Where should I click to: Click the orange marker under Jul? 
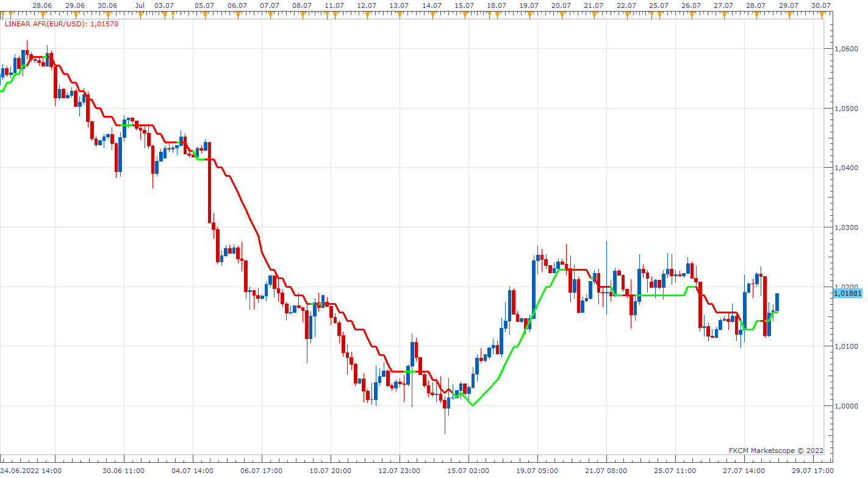coord(140,14)
